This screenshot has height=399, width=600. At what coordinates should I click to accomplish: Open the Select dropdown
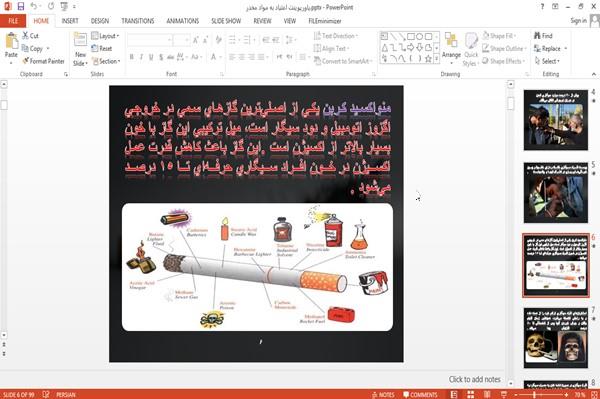[x=547, y=61]
